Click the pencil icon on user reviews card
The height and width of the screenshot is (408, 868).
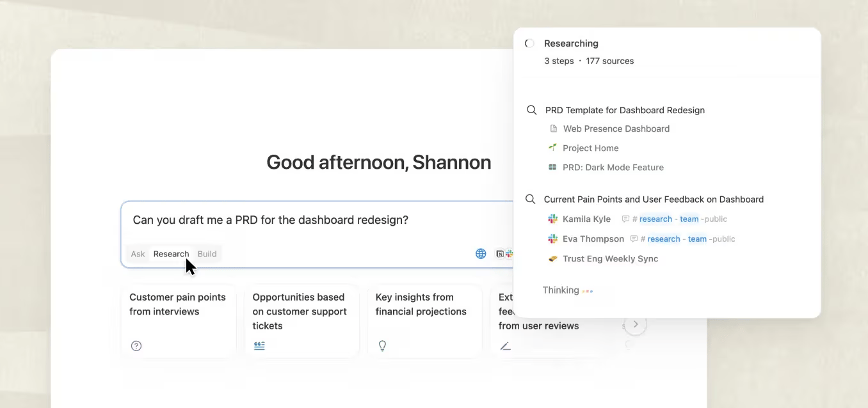pos(505,346)
